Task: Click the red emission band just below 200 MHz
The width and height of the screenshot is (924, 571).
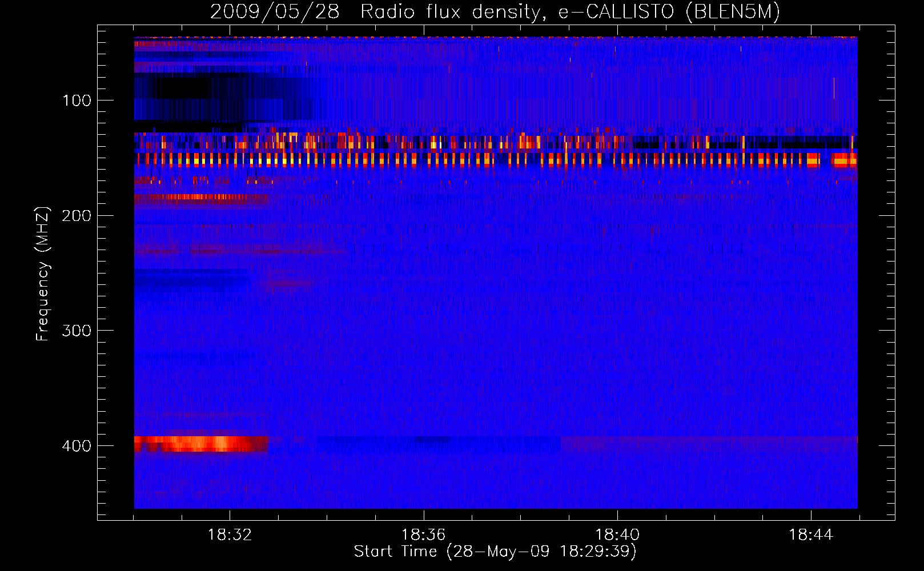Action: click(201, 199)
